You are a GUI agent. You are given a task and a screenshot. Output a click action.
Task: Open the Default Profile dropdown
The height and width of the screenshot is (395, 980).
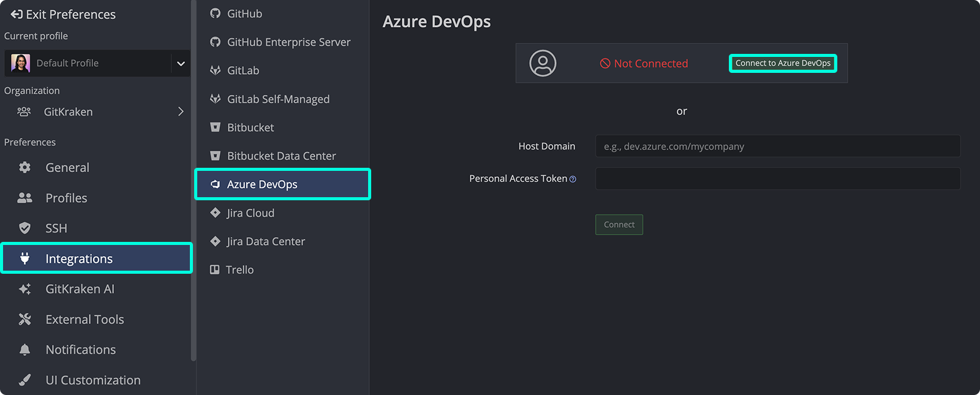coord(181,63)
